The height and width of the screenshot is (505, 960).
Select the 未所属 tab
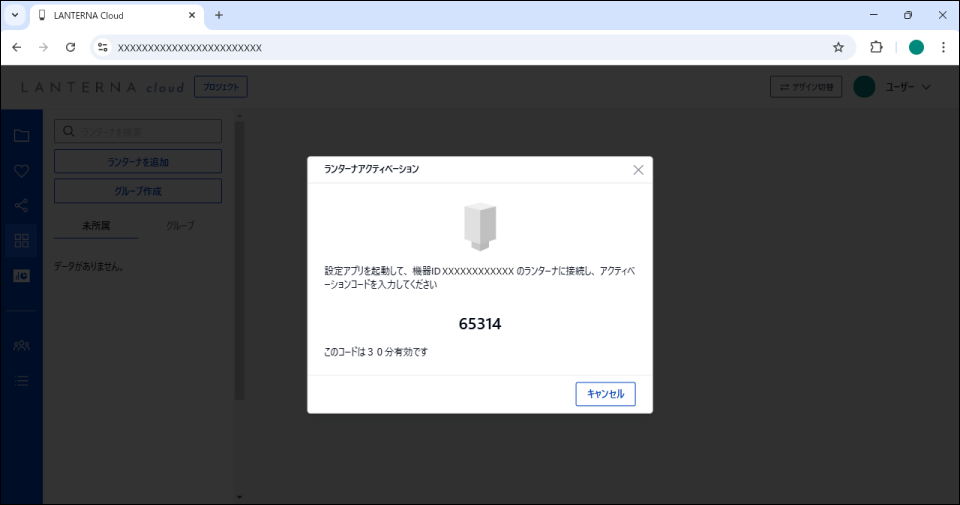[96, 226]
